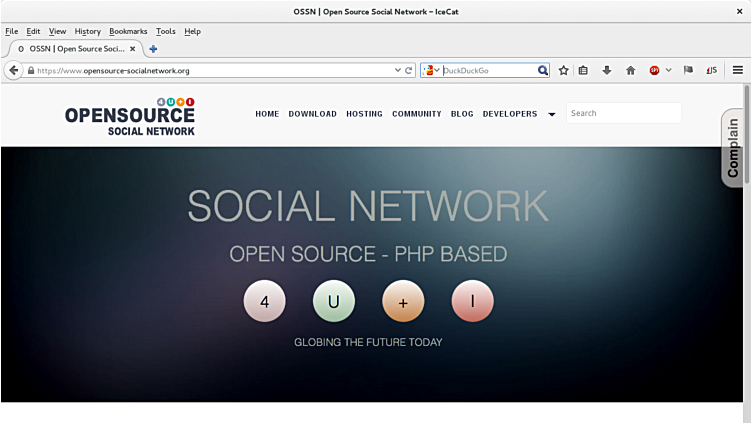Click the red SPY extension icon
This screenshot has width=752, height=423.
[x=654, y=70]
